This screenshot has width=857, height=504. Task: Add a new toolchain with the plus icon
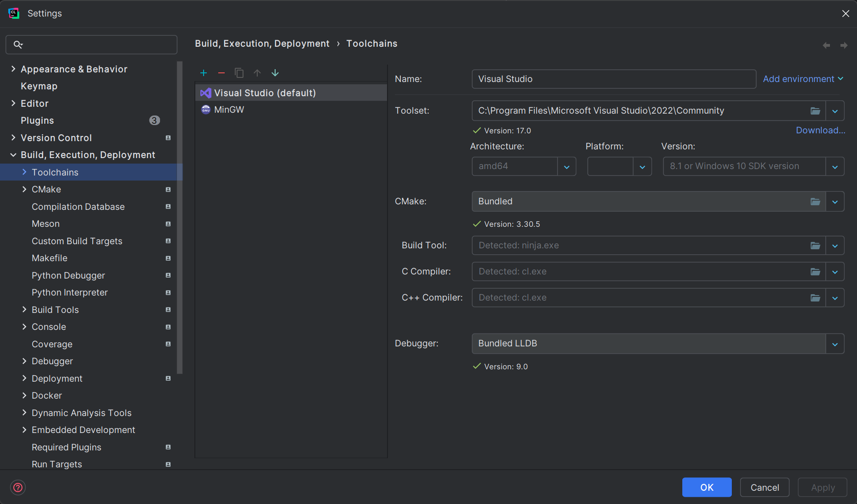[204, 73]
